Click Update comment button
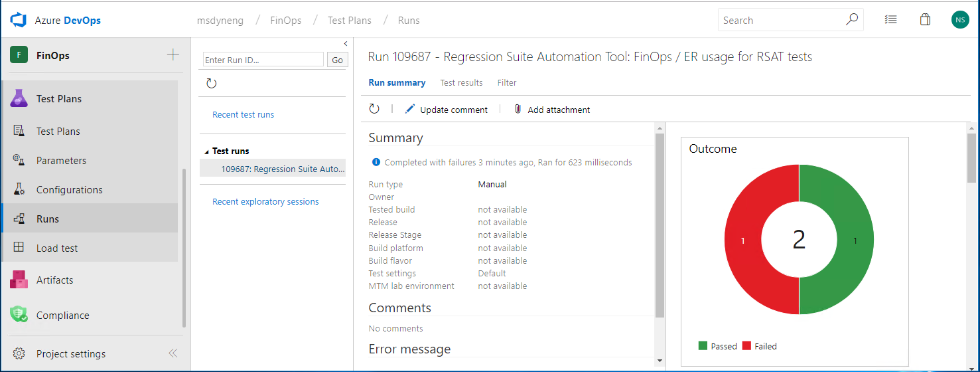Viewport: 980px width, 372px height. (x=446, y=110)
